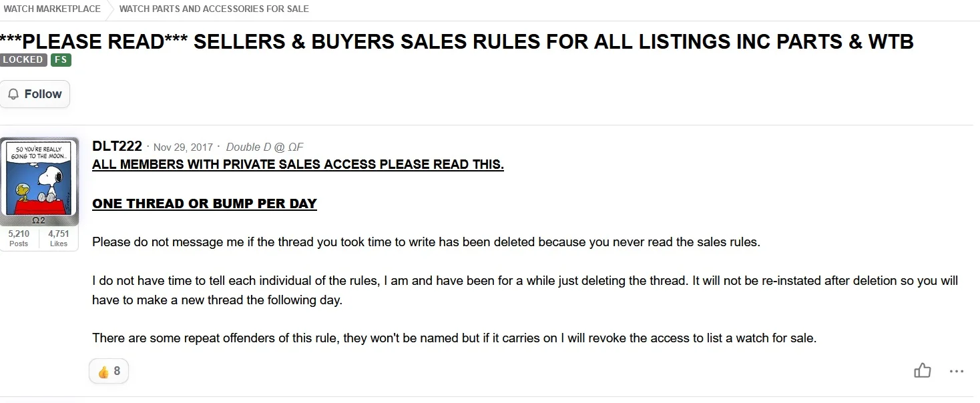Click the PLEASE READ thread title heading
Viewport: 980px width, 403px height.
coord(457,41)
